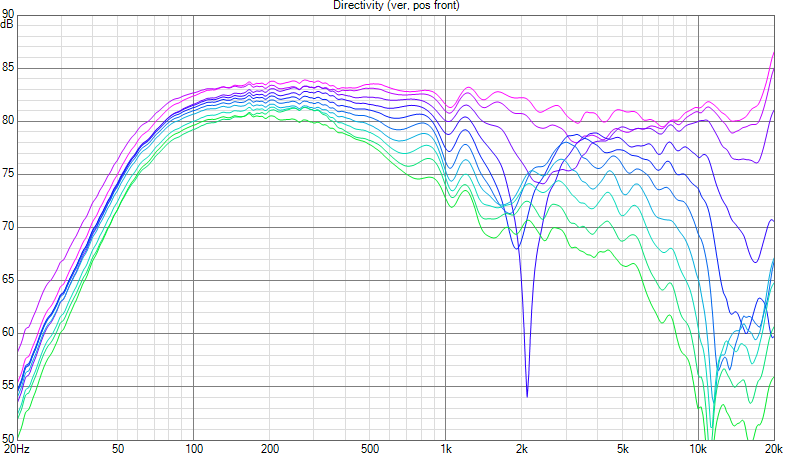Image resolution: width=799 pixels, height=469 pixels.
Task: Click the '60' y-axis label
Action: coord(8,332)
